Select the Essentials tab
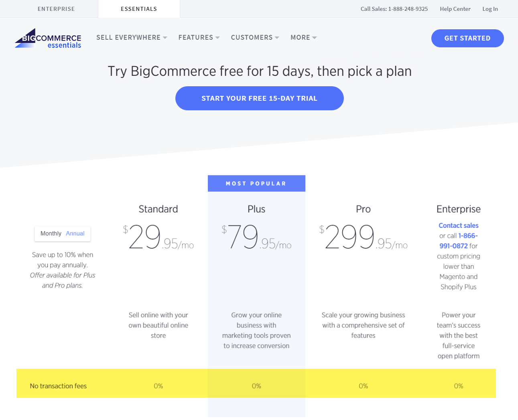This screenshot has height=420, width=518. 139,9
